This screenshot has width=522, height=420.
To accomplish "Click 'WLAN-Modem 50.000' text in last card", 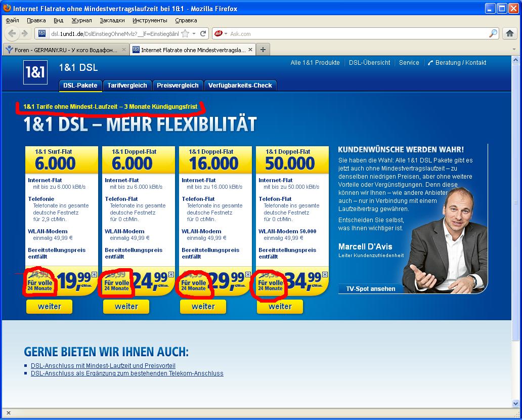I will 287,231.
